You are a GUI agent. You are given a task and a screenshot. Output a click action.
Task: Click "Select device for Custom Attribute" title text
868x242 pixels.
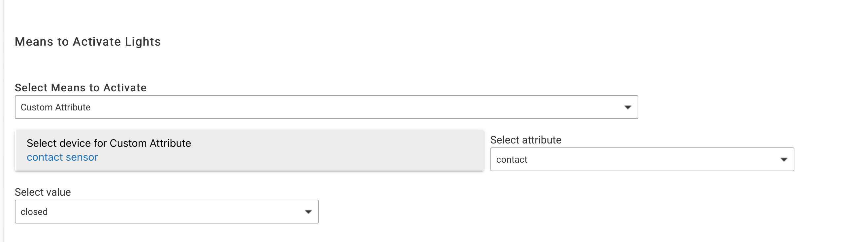pyautogui.click(x=109, y=143)
